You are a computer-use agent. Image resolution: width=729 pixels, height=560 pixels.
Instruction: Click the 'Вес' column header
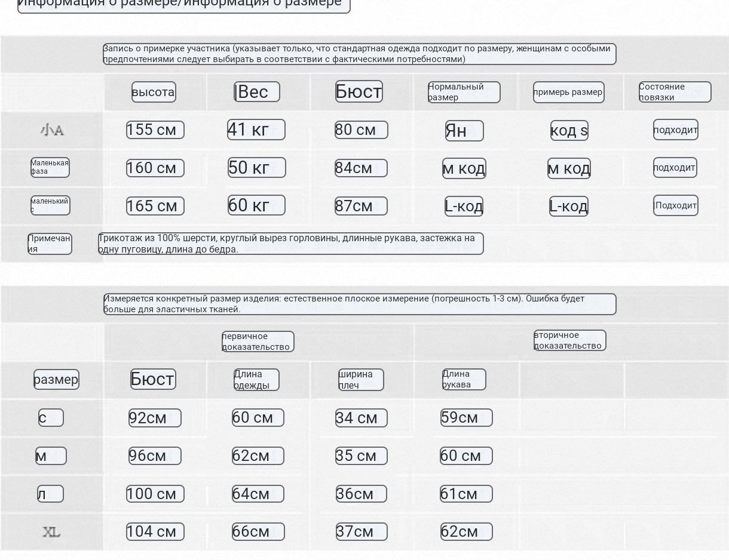[257, 92]
